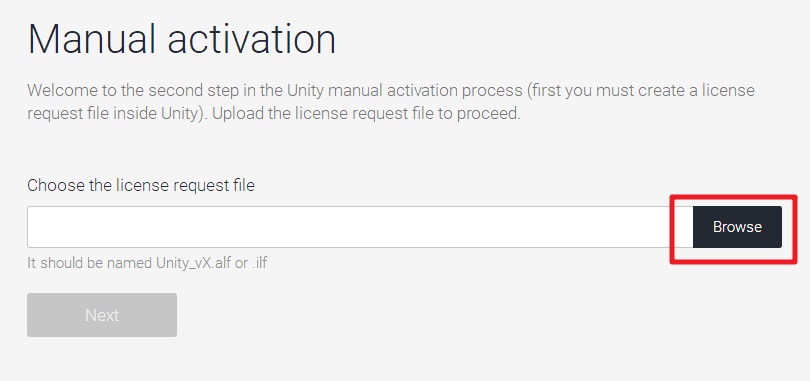This screenshot has height=381, width=810.
Task: Click the 'Choose the license request file' label
Action: pyautogui.click(x=141, y=185)
